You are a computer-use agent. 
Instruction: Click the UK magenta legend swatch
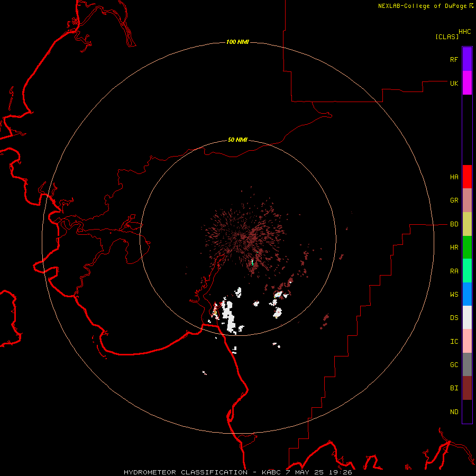467,83
